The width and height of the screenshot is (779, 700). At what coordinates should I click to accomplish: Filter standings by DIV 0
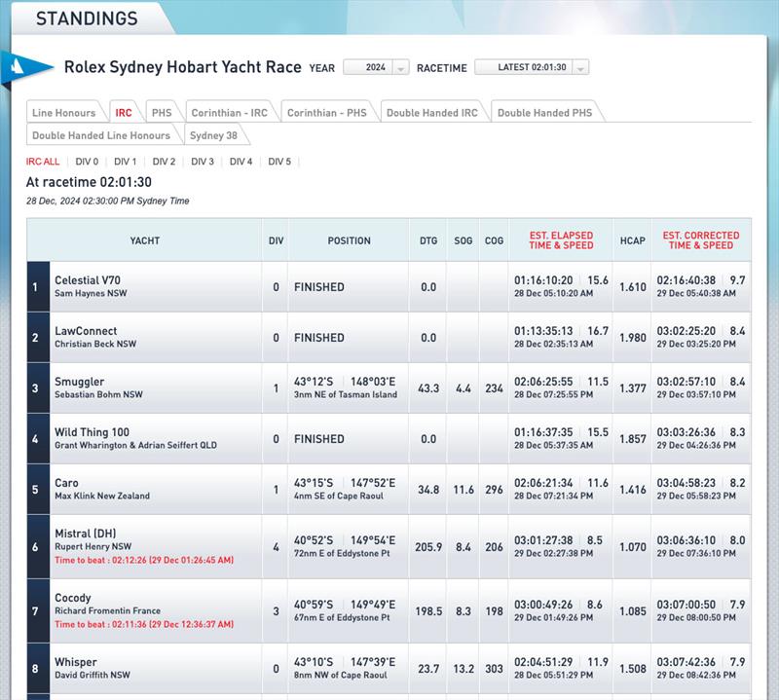87,162
